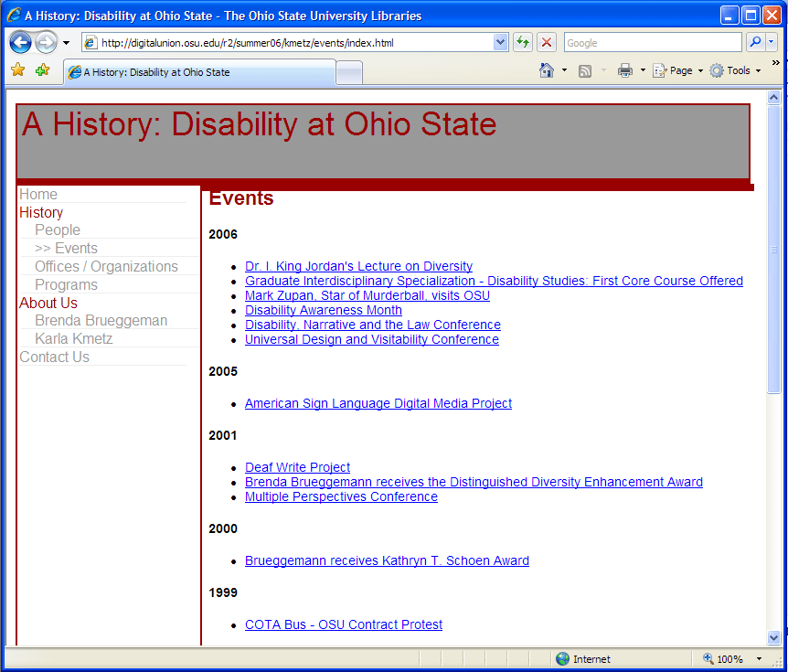788x672 pixels.
Task: Click the Print icon
Action: pos(625,70)
